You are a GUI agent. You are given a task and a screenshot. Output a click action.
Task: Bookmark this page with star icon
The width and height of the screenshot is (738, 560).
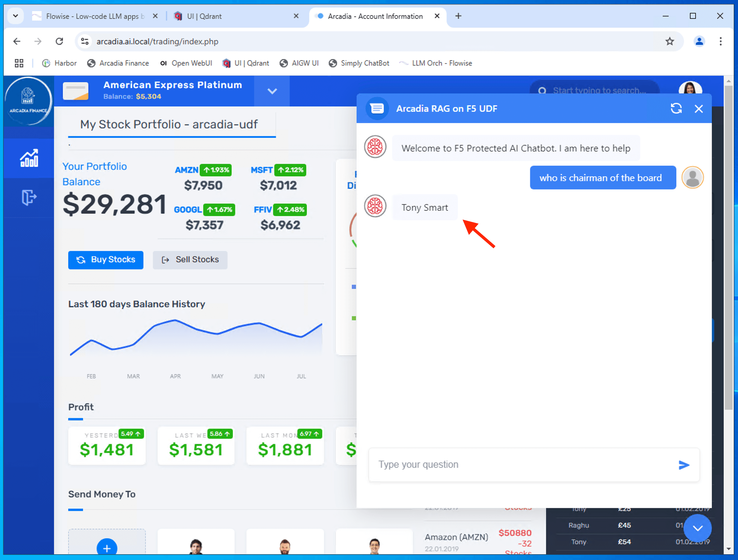tap(669, 41)
